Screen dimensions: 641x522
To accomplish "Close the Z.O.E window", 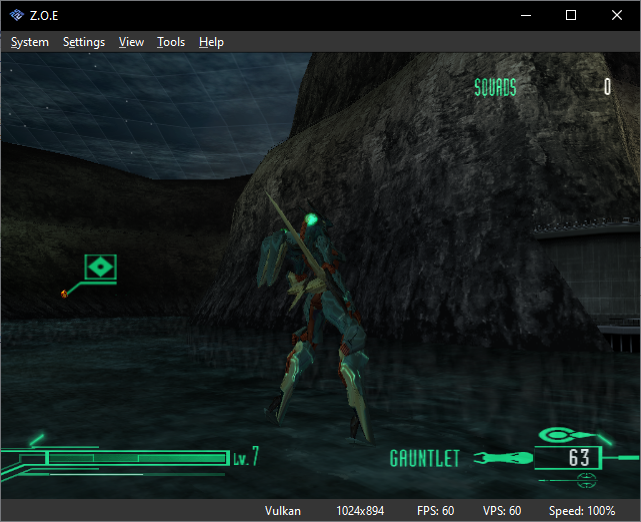I will coord(616,16).
